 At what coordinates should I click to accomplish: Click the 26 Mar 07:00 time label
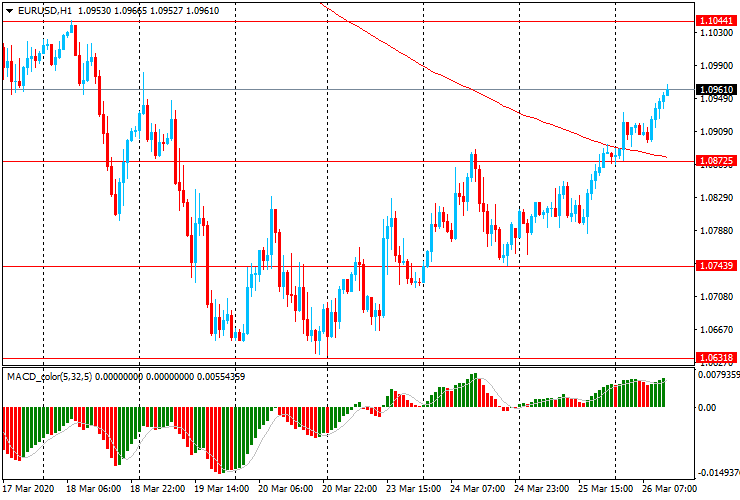669,489
